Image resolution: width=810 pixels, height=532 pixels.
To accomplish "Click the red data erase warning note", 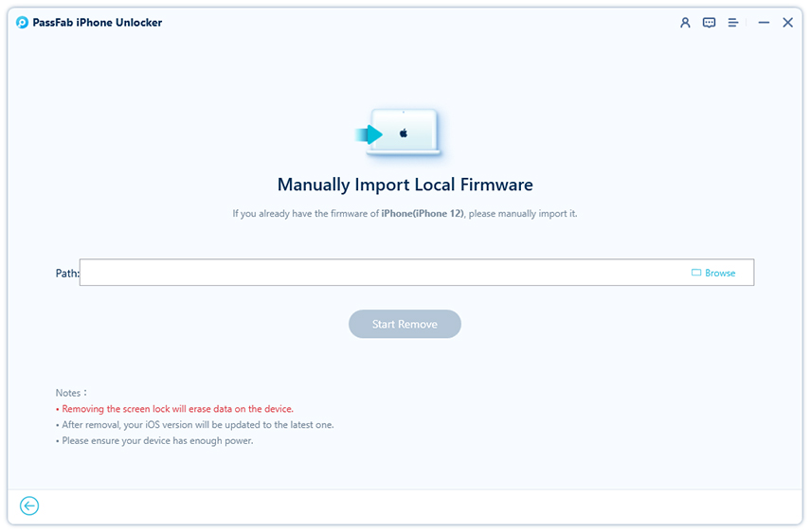I will pyautogui.click(x=175, y=409).
